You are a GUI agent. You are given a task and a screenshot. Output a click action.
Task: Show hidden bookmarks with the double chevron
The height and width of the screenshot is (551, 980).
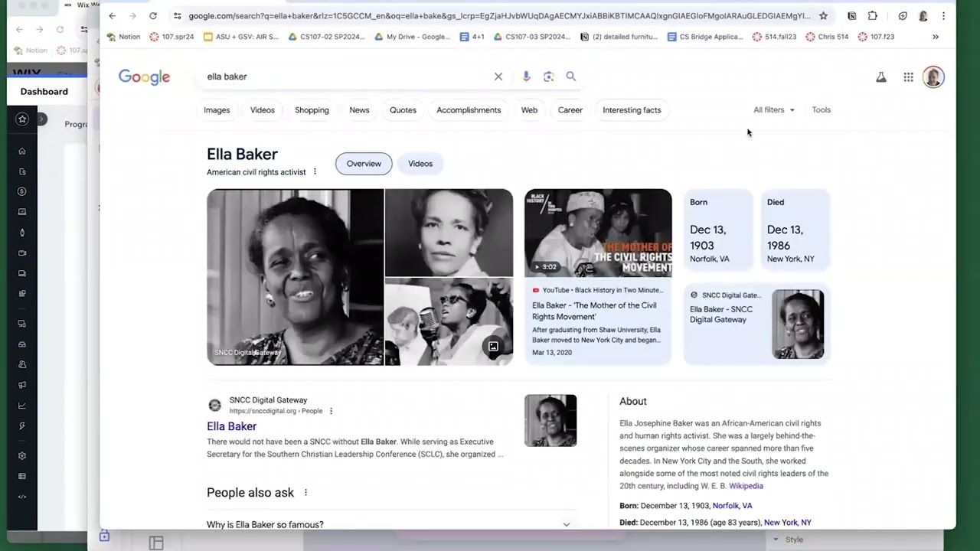[936, 37]
